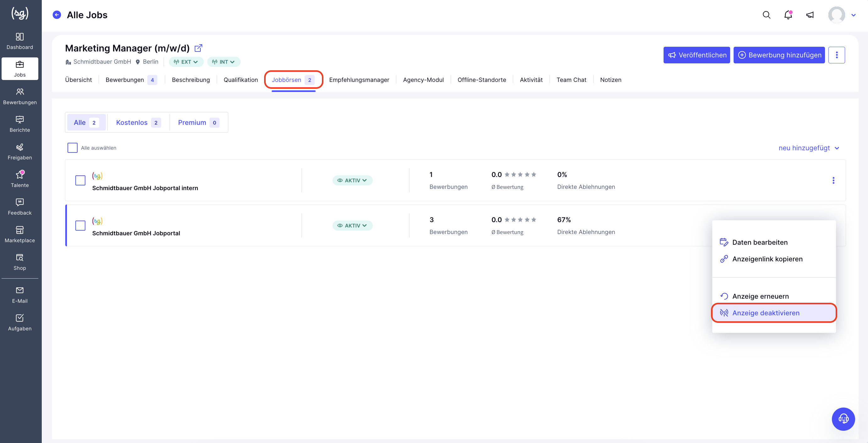Choose Anzeigenlink kopieren from the menu
This screenshot has width=868, height=443.
coord(774,259)
